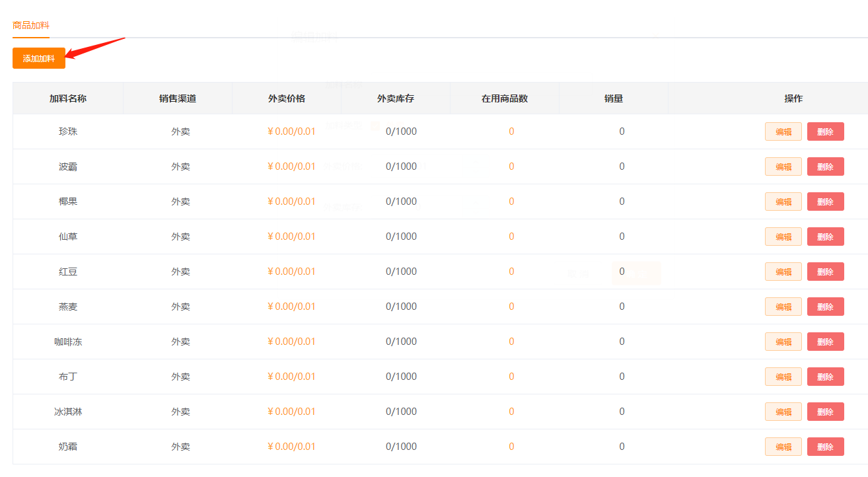Delete the 仙草 topping entry

[x=825, y=237]
